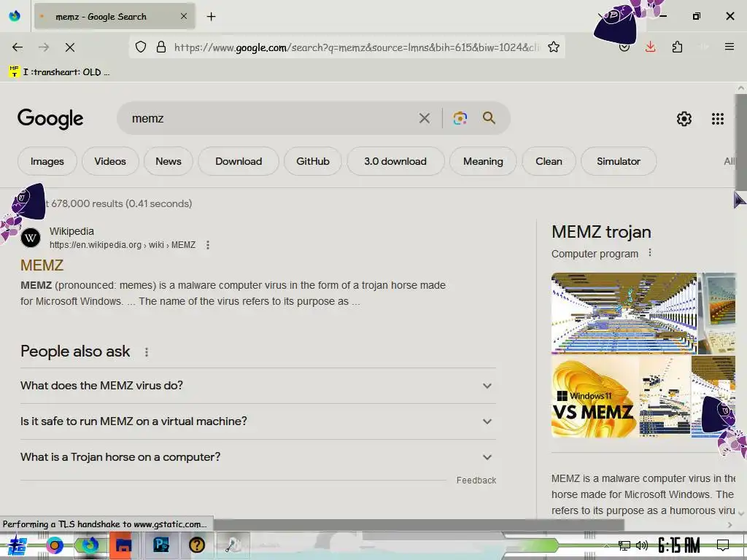Image resolution: width=747 pixels, height=560 pixels.
Task: Select the GitHub filter chip
Action: tap(313, 161)
